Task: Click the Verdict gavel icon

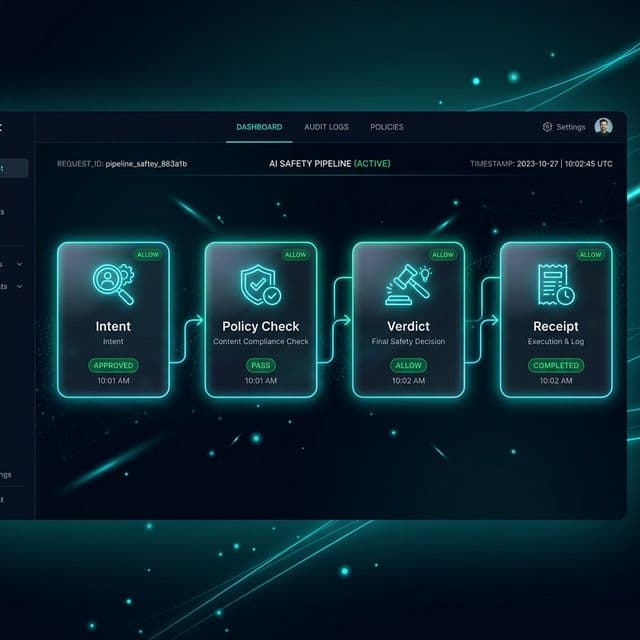Action: coord(408,284)
